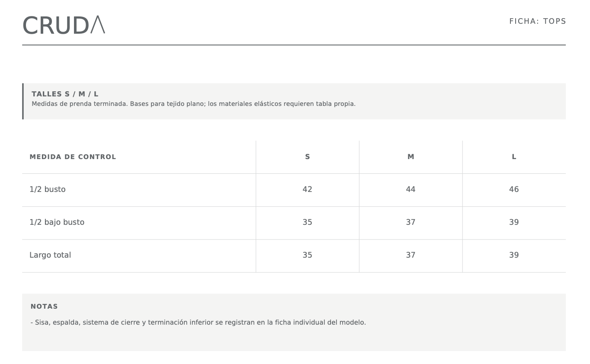This screenshot has width=590, height=364.
Task: Click the CRUDA logo
Action: tap(64, 26)
